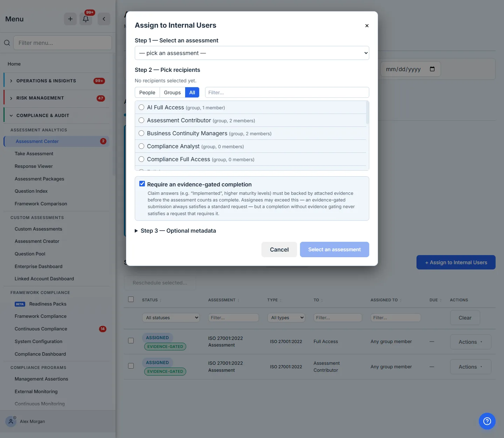Select the Assessment Contributor group radio
Image resolution: width=504 pixels, height=438 pixels.
click(x=141, y=120)
